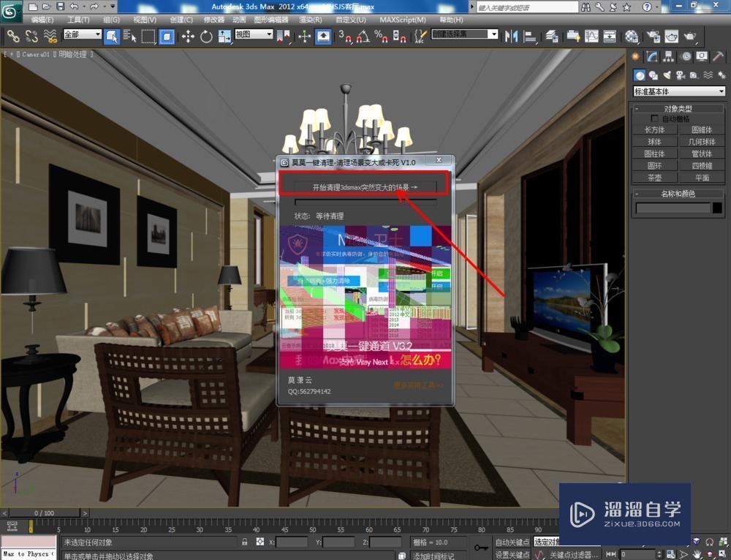Click the Redo arrow in quick access toolbar
Image resolution: width=731 pixels, height=560 pixels.
(94, 7)
